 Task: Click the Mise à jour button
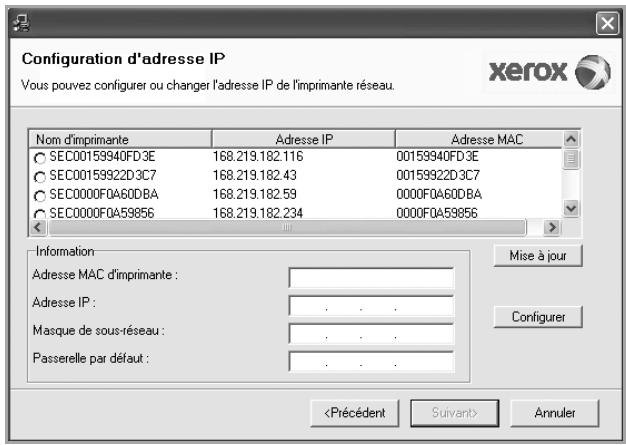tap(538, 255)
